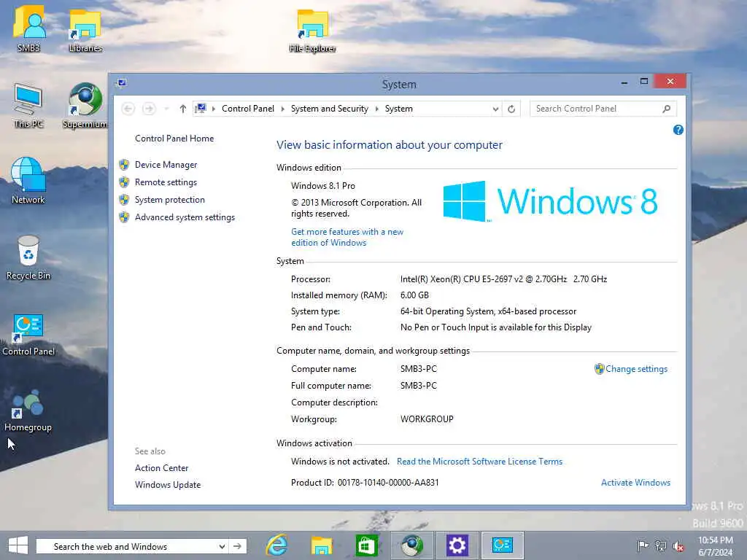This screenshot has width=747, height=560.
Task: Click the Windows Start button
Action: (18, 545)
